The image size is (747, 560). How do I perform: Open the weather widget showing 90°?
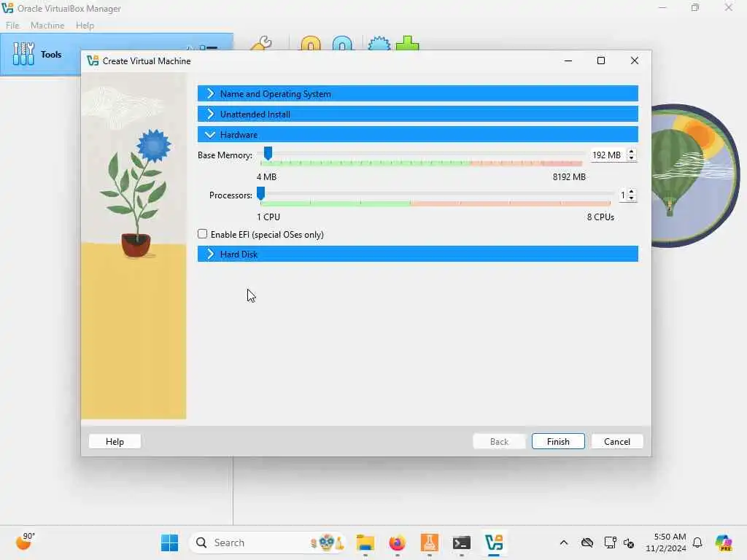24,542
